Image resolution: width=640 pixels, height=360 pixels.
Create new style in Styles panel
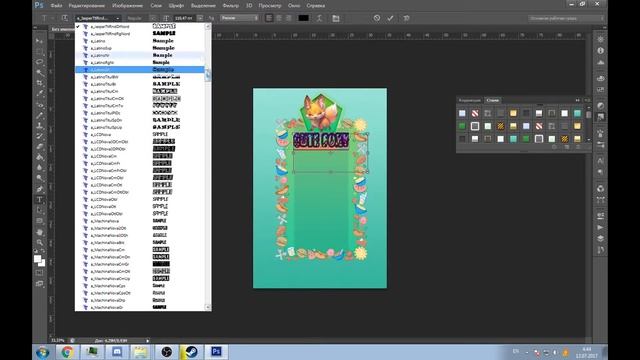567,147
